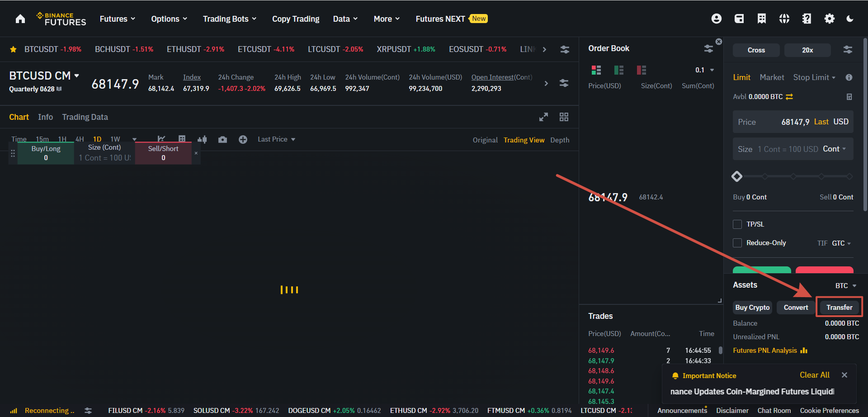Open Cross margin mode button

click(756, 50)
